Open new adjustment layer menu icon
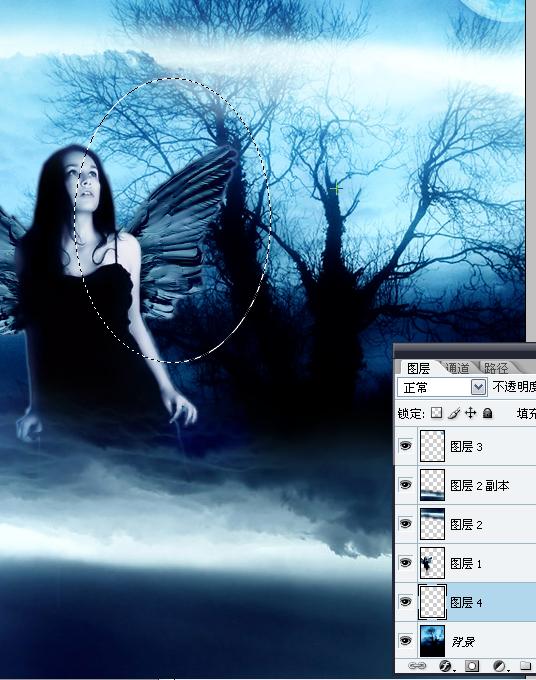The height and width of the screenshot is (680, 536). (500, 665)
